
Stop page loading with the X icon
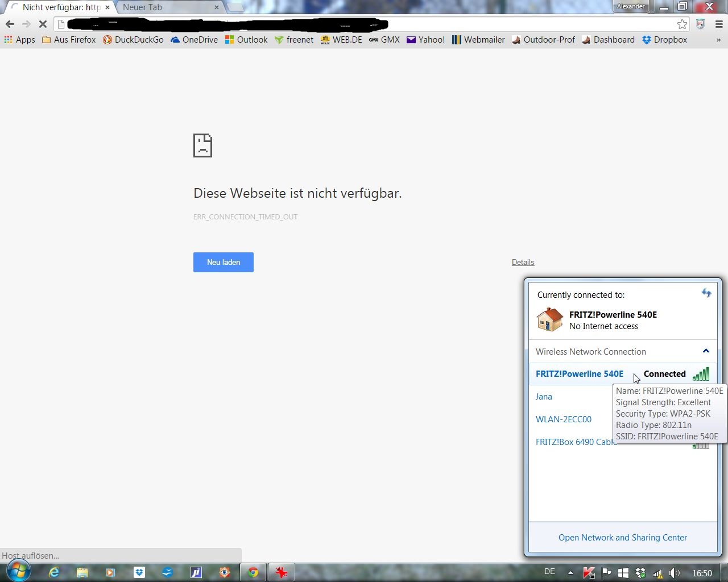[x=43, y=24]
